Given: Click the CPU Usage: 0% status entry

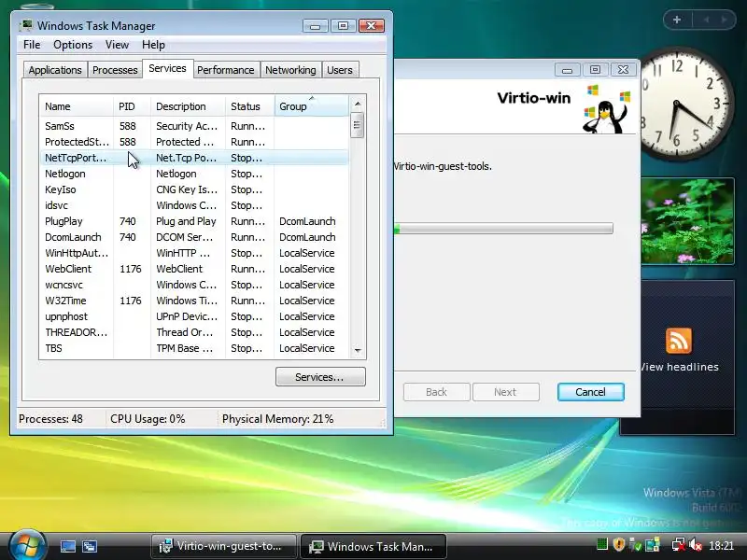Looking at the screenshot, I should tap(148, 419).
